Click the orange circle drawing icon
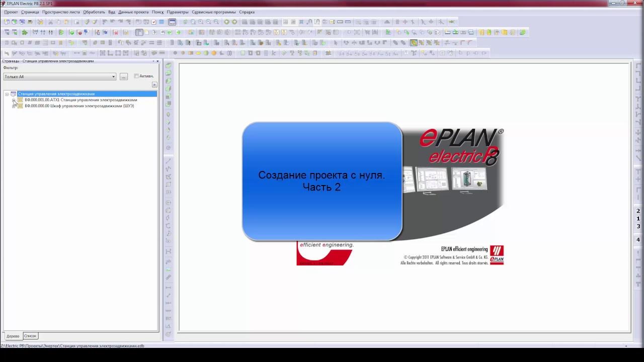 pos(214,53)
